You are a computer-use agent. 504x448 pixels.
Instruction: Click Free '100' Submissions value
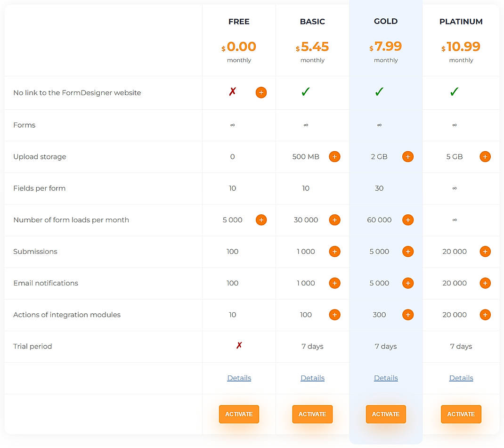(x=232, y=252)
